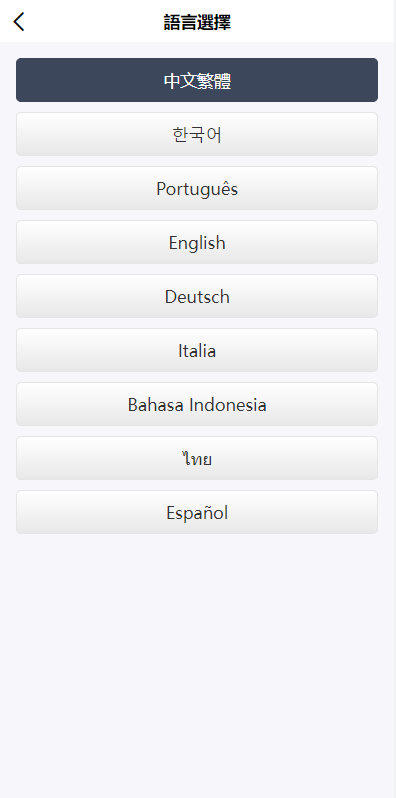Click the 語言選擇 page title
396x798 pixels.
tap(197, 22)
